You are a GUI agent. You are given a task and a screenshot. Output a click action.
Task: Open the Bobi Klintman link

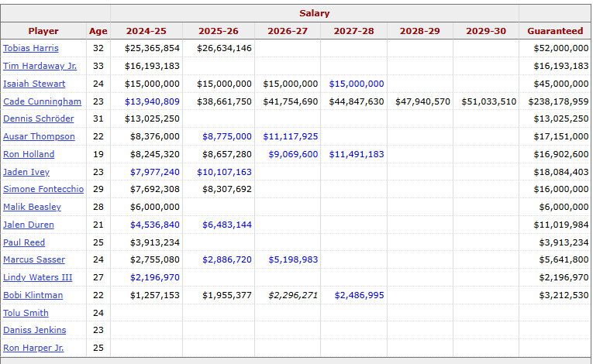tap(33, 295)
